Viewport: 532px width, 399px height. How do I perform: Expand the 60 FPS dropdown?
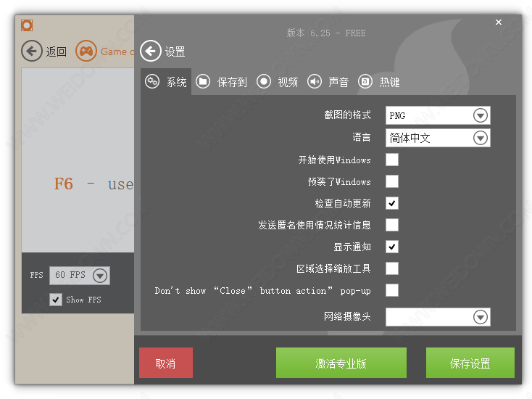[100, 275]
